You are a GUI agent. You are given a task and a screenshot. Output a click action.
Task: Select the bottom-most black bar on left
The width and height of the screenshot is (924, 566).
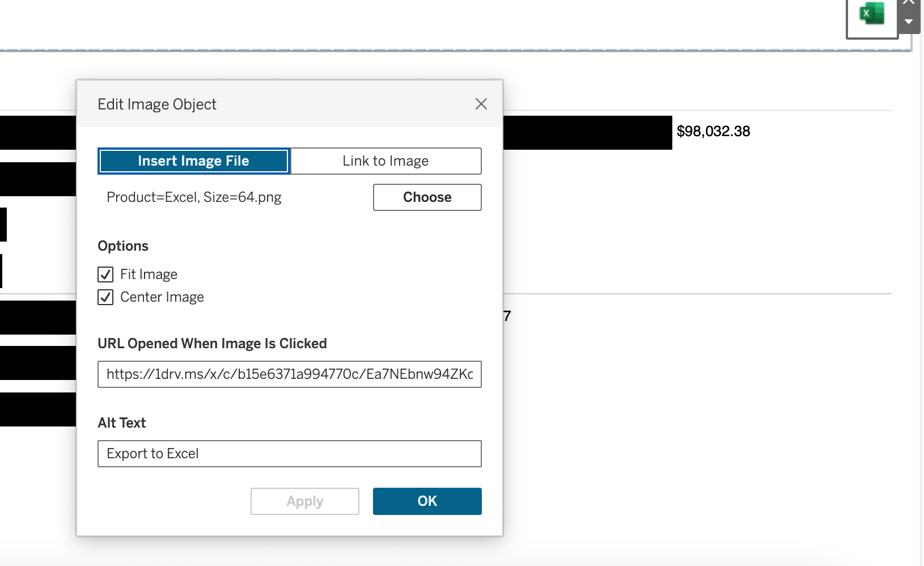pyautogui.click(x=37, y=409)
